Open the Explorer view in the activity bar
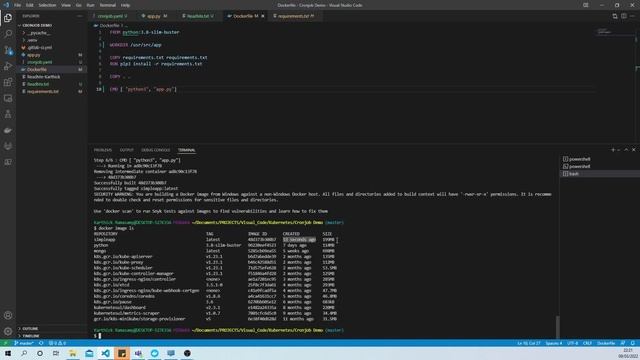The height and width of the screenshot is (360, 640). [x=8, y=18]
